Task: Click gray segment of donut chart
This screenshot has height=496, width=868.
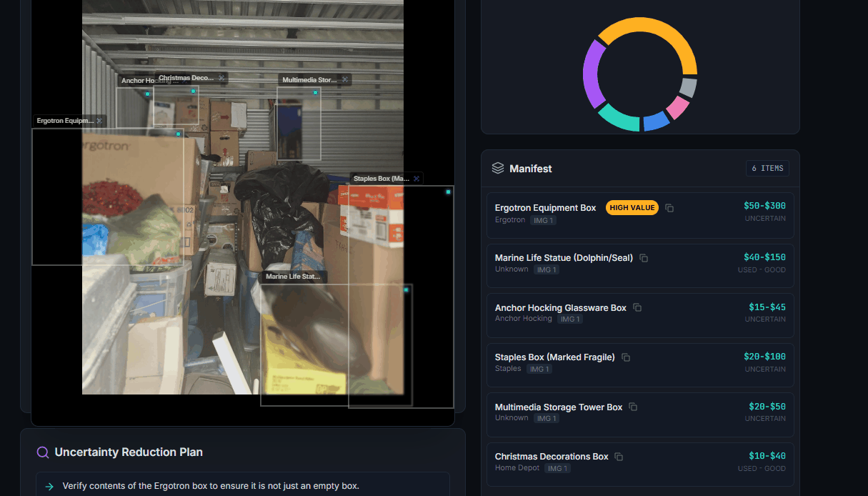Action: coord(688,88)
